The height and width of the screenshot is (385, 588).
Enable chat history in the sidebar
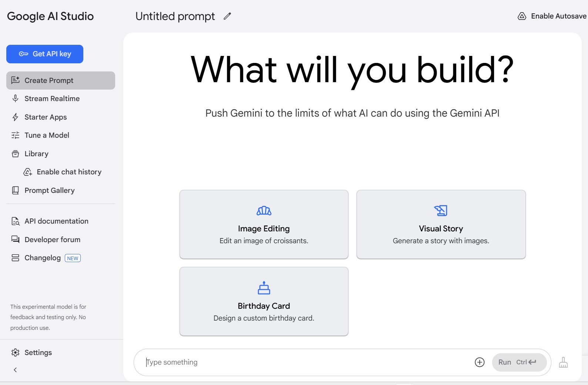click(69, 172)
